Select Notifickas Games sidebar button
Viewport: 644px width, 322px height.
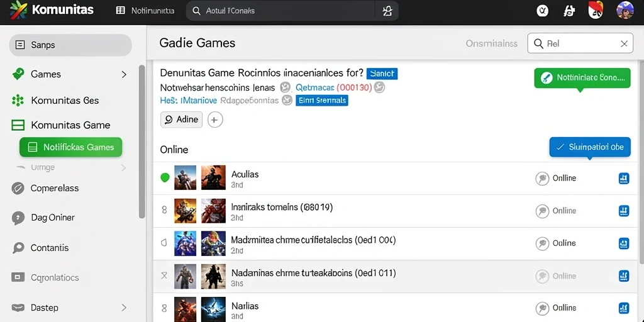[70, 147]
